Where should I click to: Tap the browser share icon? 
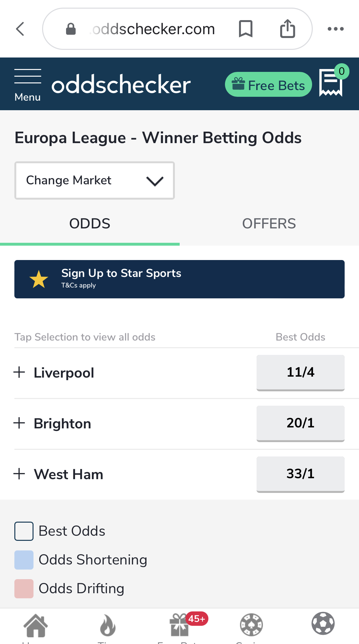[x=288, y=29]
